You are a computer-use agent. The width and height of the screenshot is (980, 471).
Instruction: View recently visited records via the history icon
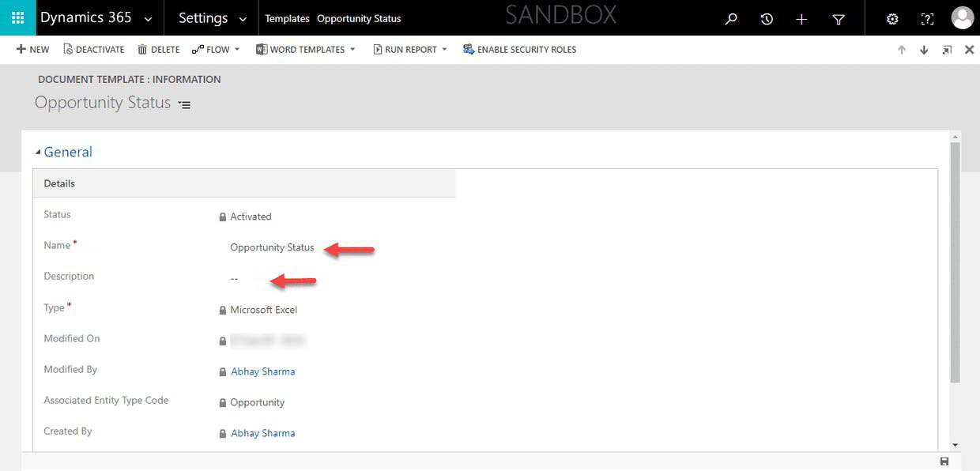coord(766,18)
